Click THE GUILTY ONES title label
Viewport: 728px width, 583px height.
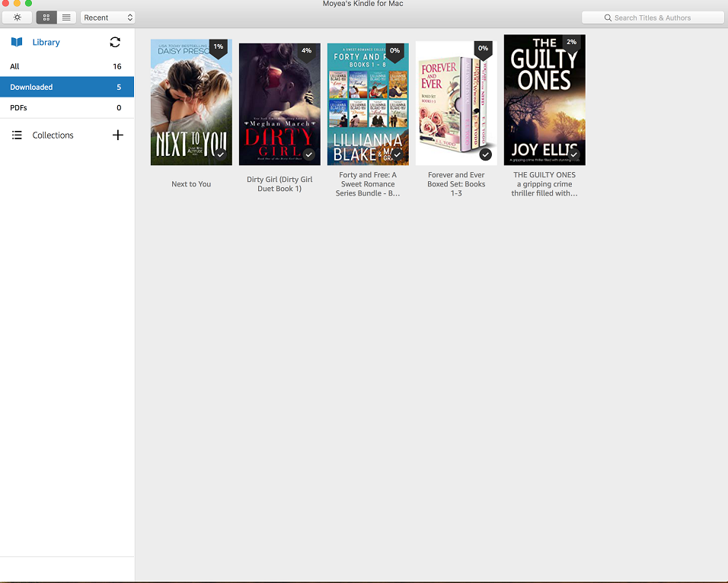pos(544,184)
